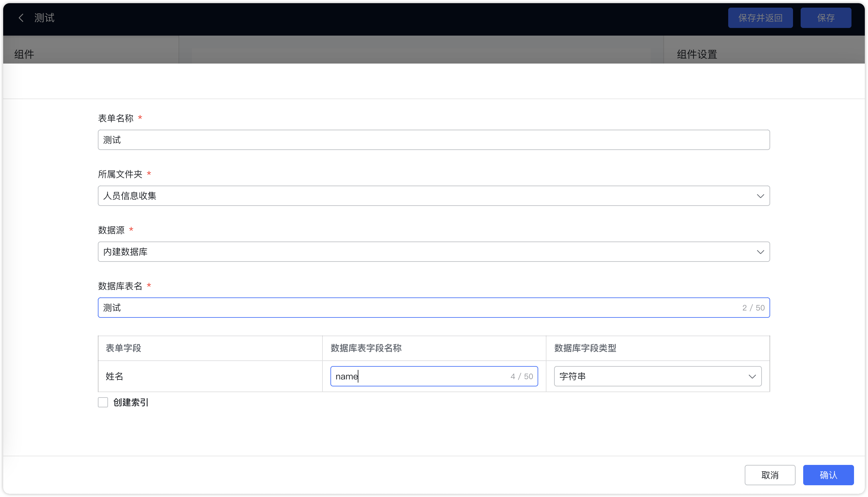The height and width of the screenshot is (497, 868).
Task: Click the name field input for 姓名
Action: coord(434,377)
